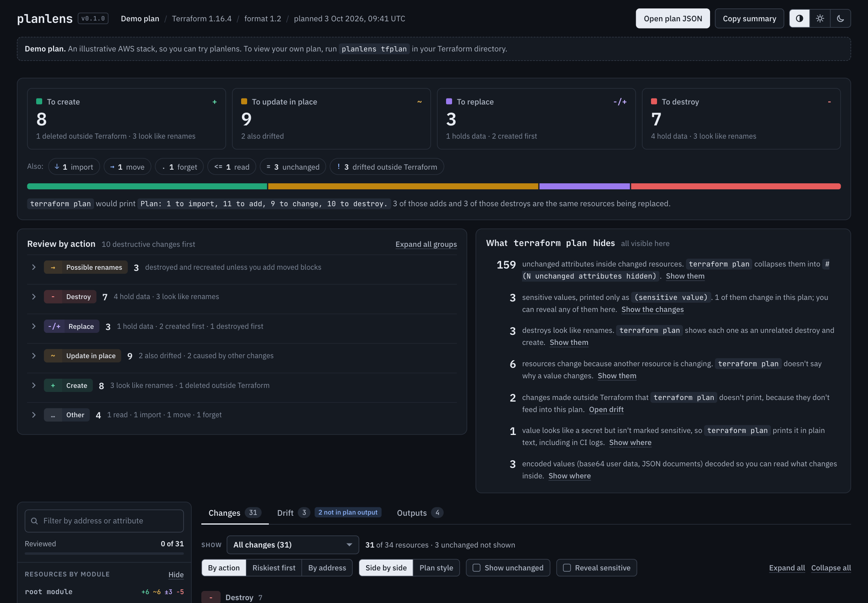Click the orange To update in place marker
The height and width of the screenshot is (603, 868).
(x=244, y=102)
